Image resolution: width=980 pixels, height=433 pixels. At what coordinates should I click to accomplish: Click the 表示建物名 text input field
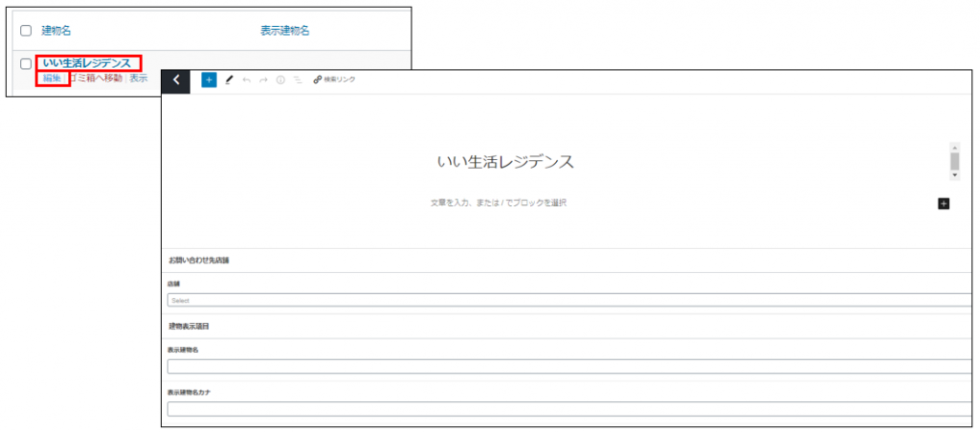[569, 366]
